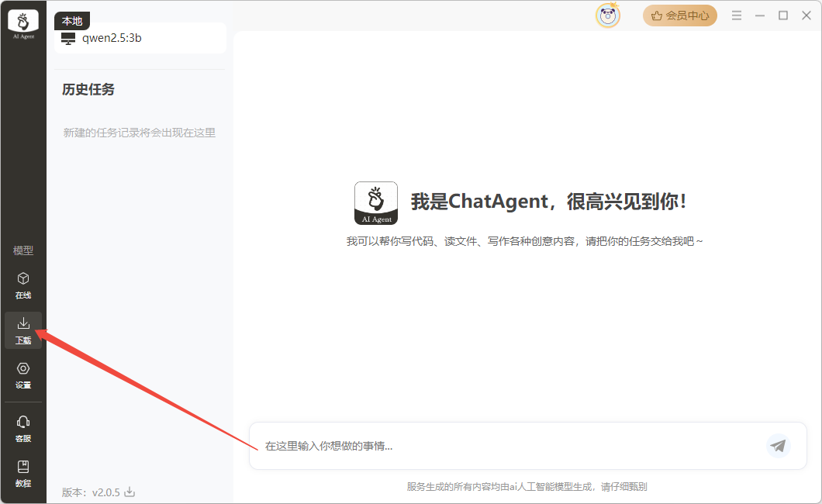Click the 历史任务 history heading
822x504 pixels.
coord(88,89)
